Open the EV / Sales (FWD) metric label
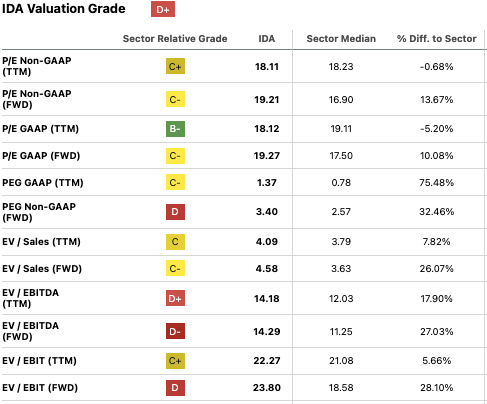 click(42, 269)
